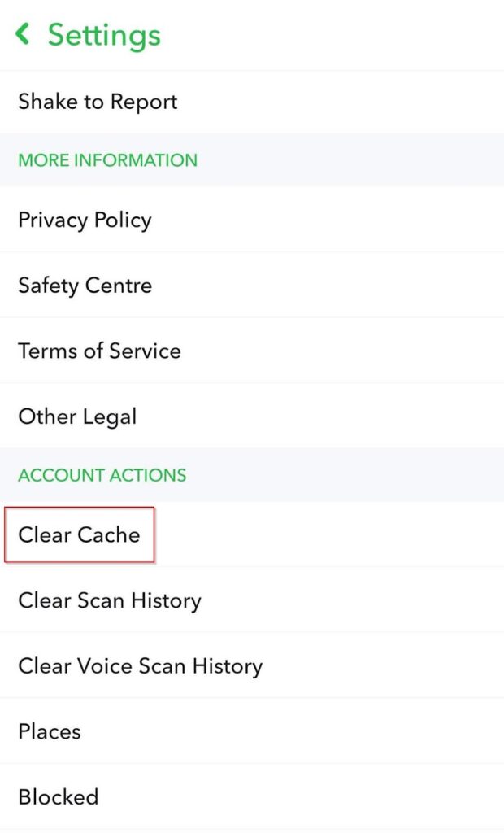Open the Places option
The image size is (504, 833).
point(49,731)
